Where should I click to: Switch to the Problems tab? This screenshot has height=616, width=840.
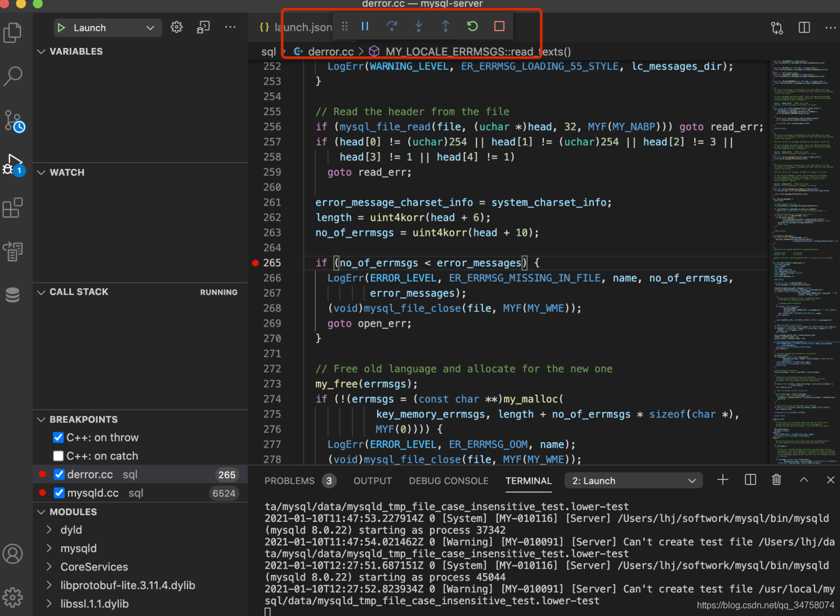point(289,481)
